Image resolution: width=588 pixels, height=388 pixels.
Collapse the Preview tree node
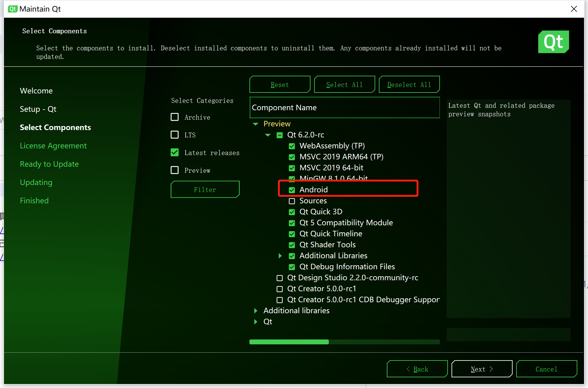pos(256,124)
